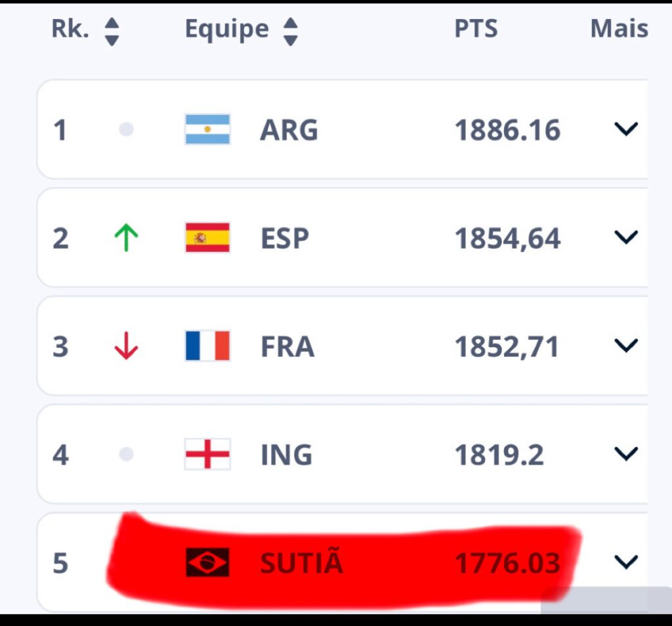
Task: Click the gray no-change dot beside ING
Action: tap(126, 454)
